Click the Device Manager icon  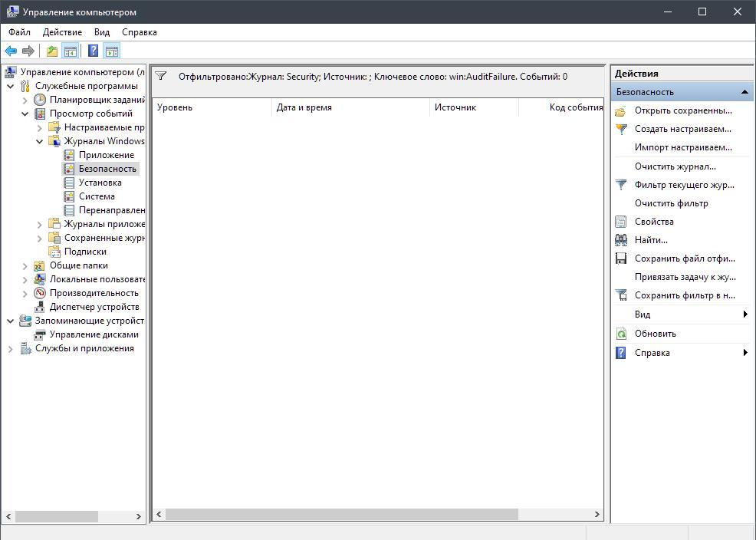pos(40,307)
